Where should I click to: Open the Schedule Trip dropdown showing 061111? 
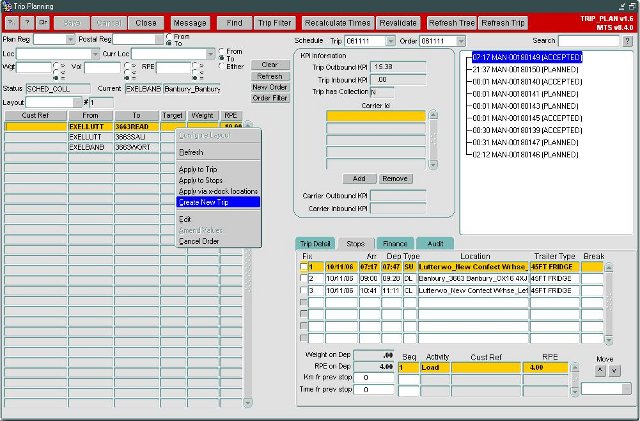pos(391,41)
